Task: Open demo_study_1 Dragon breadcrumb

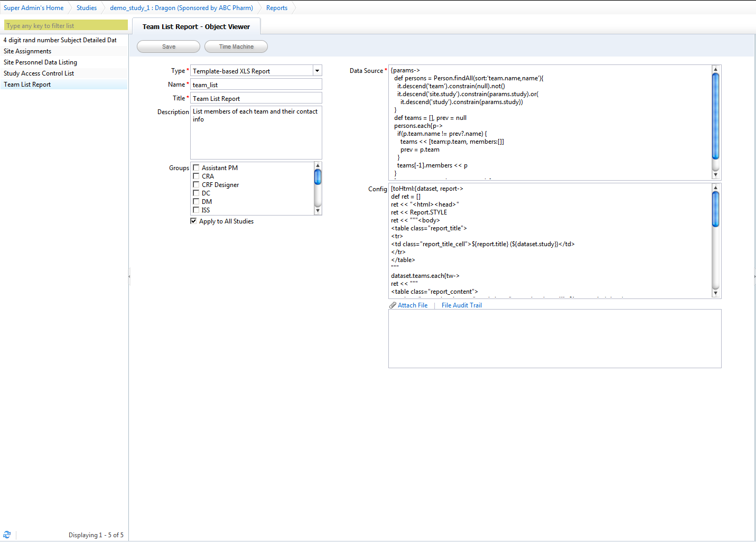Action: [x=181, y=8]
